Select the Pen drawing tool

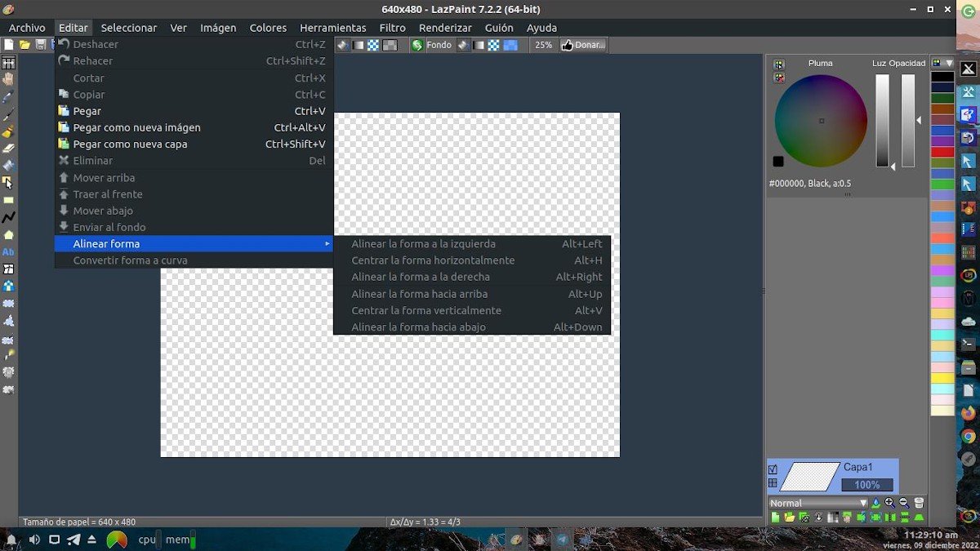click(8, 113)
